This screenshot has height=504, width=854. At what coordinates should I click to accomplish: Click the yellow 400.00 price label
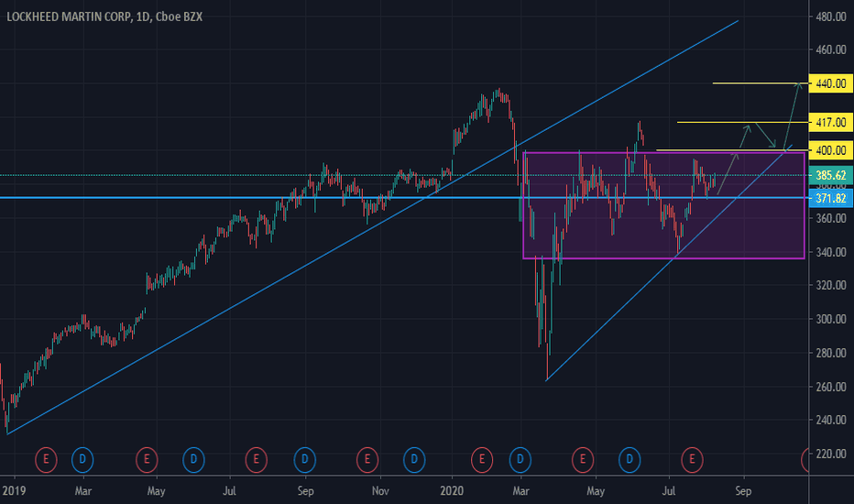pyautogui.click(x=830, y=150)
